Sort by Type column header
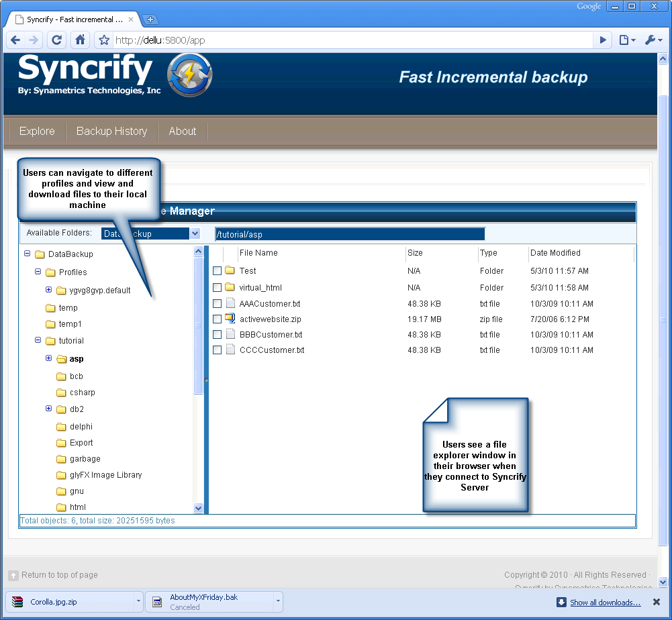 pyautogui.click(x=489, y=253)
